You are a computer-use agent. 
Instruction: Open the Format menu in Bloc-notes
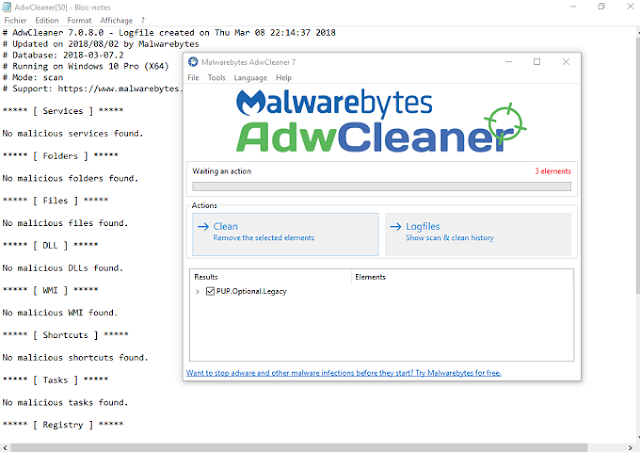79,20
